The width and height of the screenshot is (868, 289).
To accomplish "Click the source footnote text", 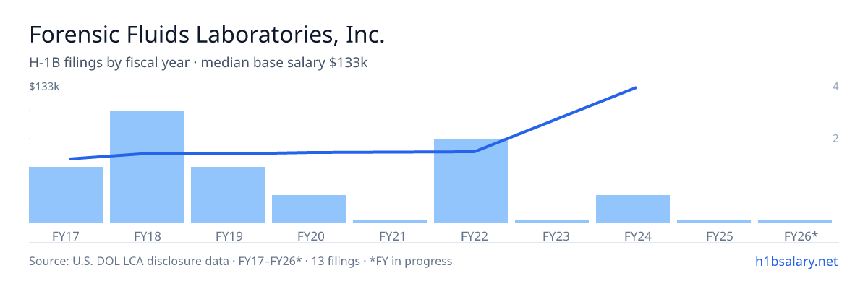I will (240, 261).
